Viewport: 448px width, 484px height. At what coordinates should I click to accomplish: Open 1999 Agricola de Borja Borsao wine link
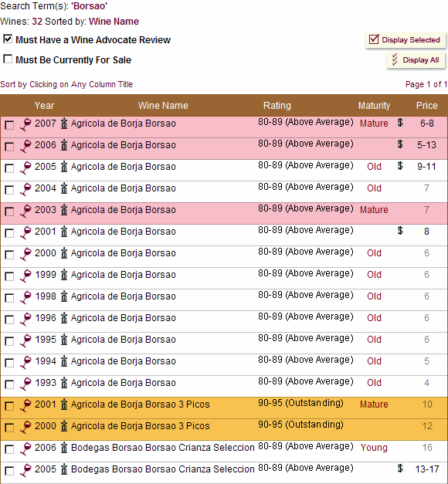[x=124, y=275]
